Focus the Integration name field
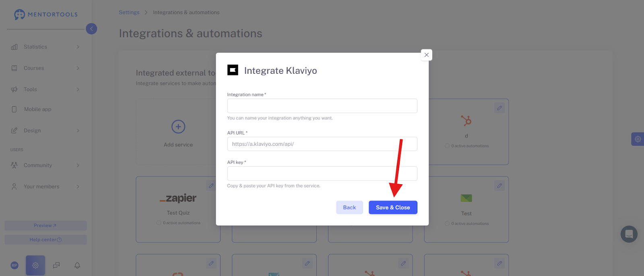This screenshot has height=276, width=644. (322, 106)
